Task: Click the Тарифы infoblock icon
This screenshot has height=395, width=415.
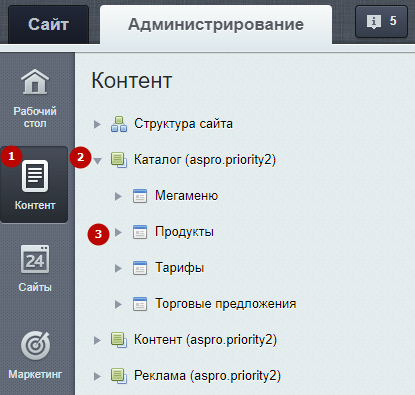Action: click(x=140, y=268)
